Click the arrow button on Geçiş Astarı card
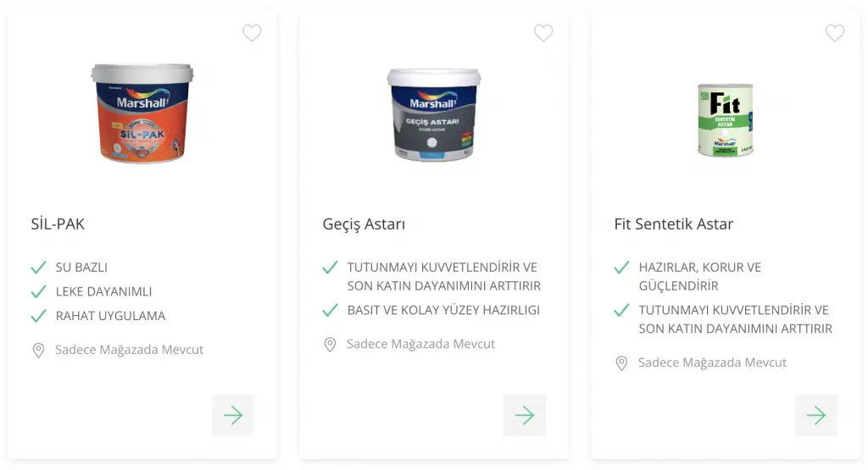The image size is (868, 470). tap(525, 415)
